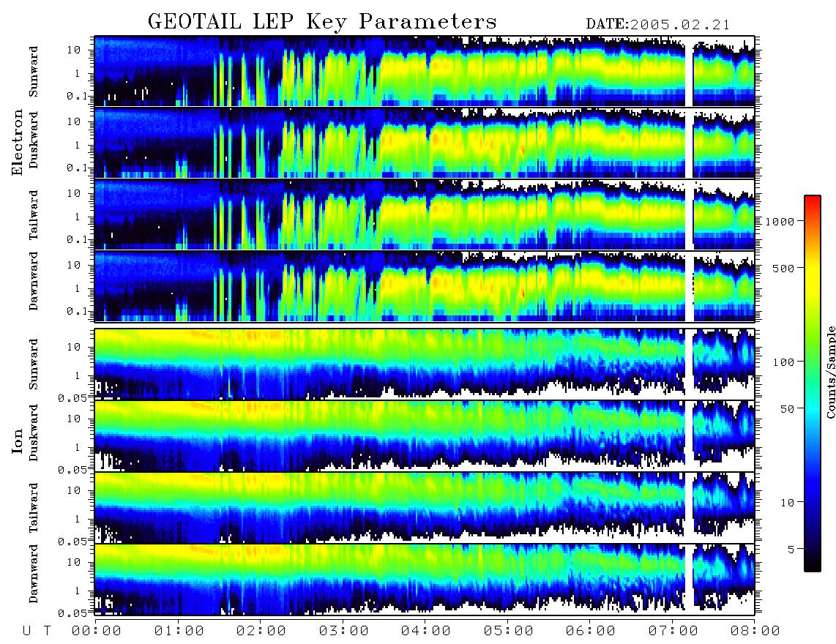Viewport: 836px width, 644px height.
Task: Click the U T axis label
Action: pyautogui.click(x=37, y=631)
